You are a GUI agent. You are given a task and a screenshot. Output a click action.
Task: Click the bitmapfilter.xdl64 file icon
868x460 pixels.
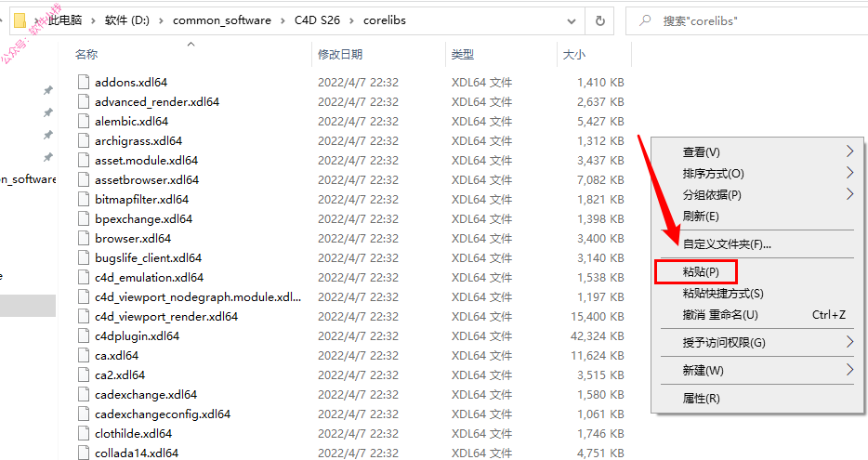tap(84, 199)
